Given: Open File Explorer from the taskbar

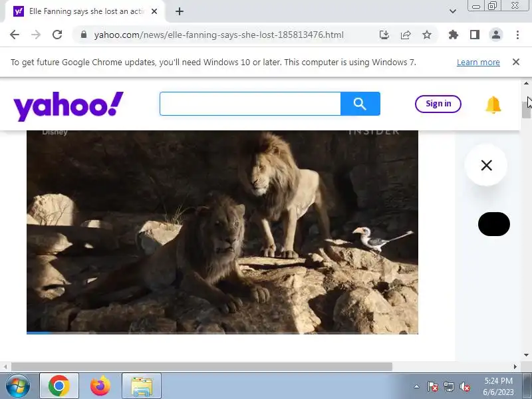Looking at the screenshot, I should click(x=142, y=386).
